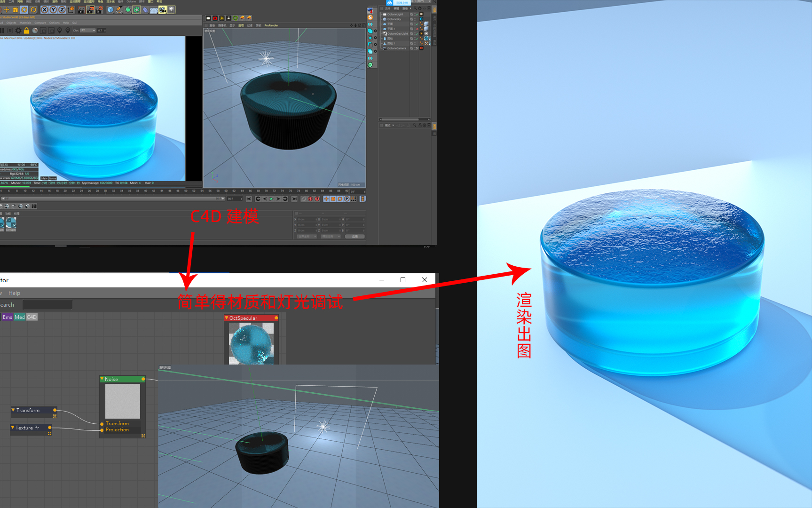This screenshot has height=508, width=812.
Task: Click the blue Baidu upload button
Action: [398, 3]
